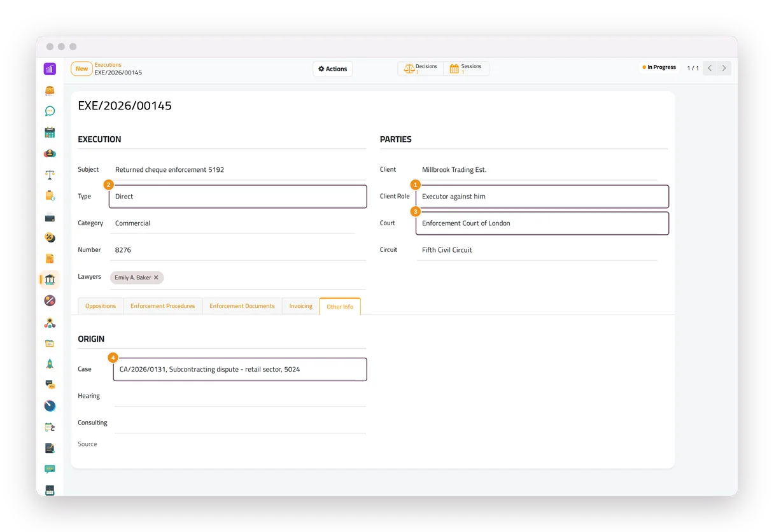Click the orange briefcase sidebar icon
The image size is (774, 532).
pyautogui.click(x=50, y=90)
